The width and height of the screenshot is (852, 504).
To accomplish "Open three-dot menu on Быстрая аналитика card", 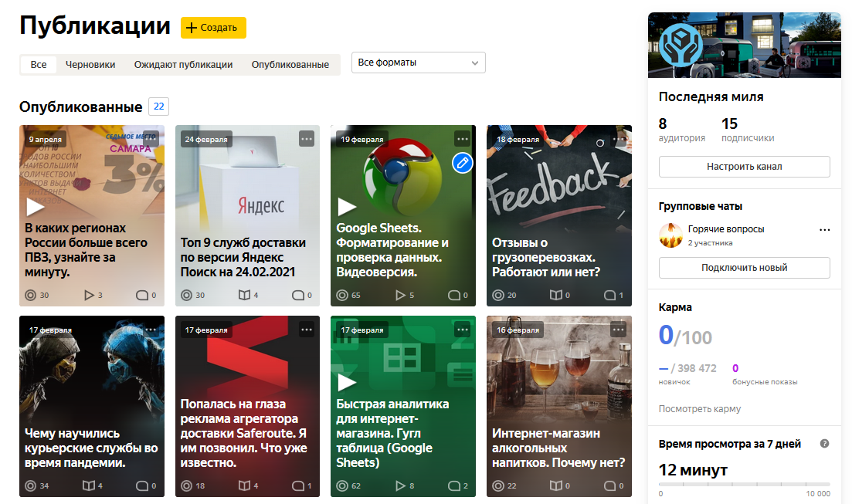I will pos(463,330).
